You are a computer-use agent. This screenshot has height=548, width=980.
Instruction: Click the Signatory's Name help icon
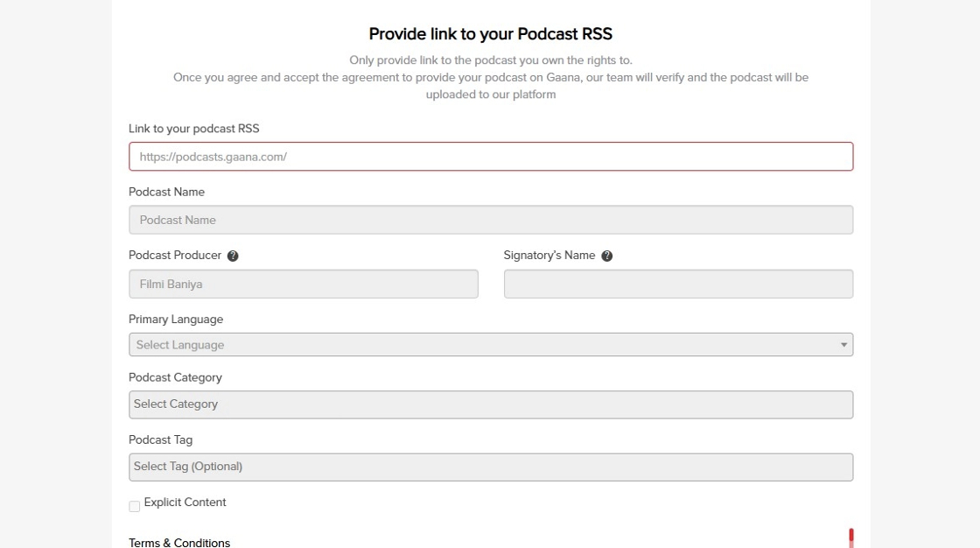(x=607, y=256)
